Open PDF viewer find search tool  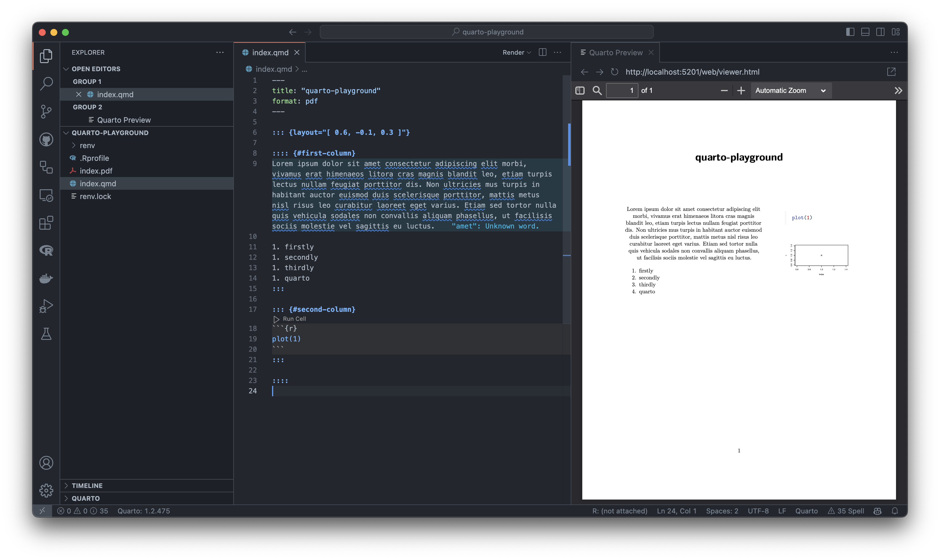click(597, 91)
